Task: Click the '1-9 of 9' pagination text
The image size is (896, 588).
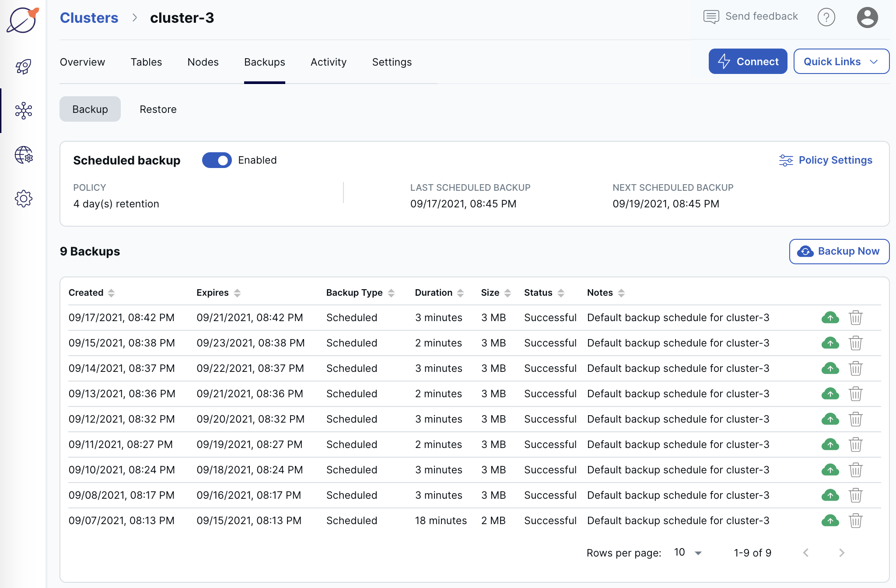Action: pyautogui.click(x=752, y=553)
